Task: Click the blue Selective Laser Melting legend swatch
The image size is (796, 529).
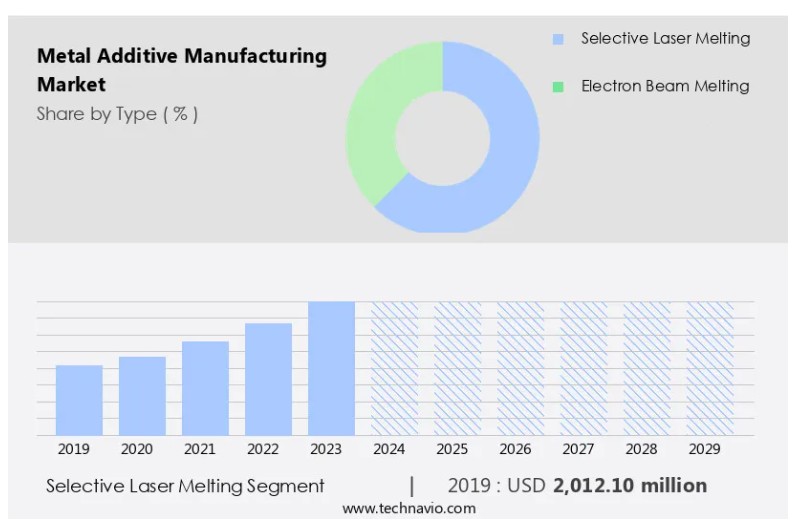Action: coord(558,39)
